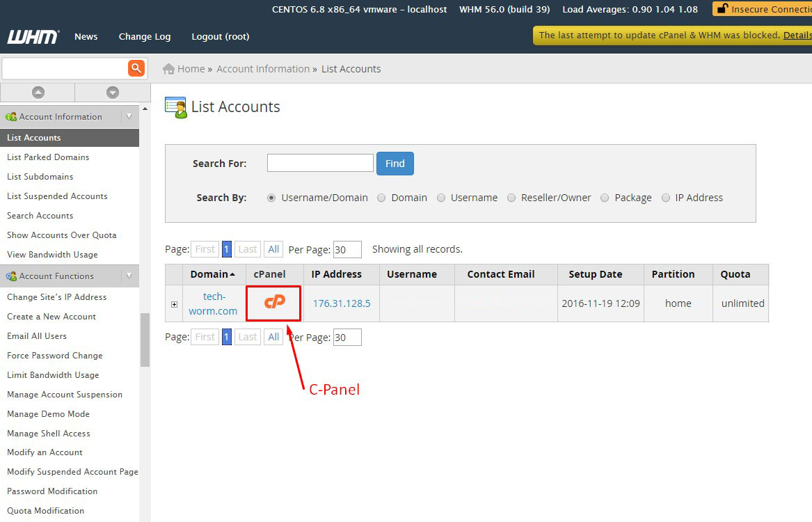Click the sidebar vertical scrollbar thumb

click(145, 340)
